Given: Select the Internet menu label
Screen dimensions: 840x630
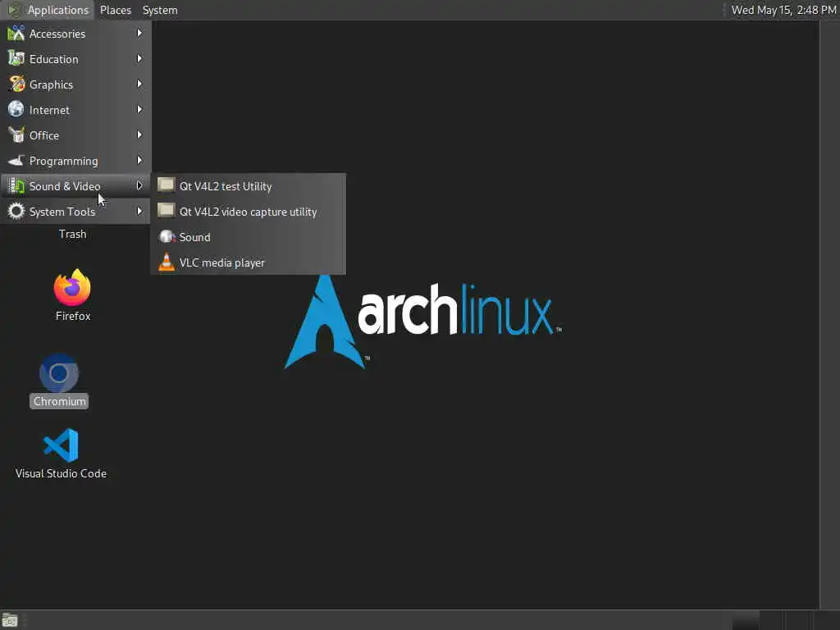Looking at the screenshot, I should [x=49, y=110].
